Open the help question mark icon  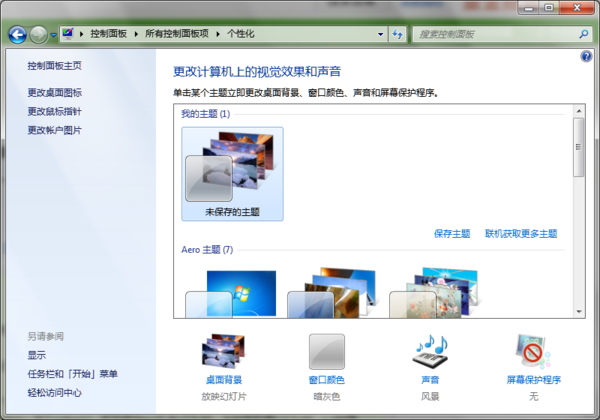tap(586, 57)
